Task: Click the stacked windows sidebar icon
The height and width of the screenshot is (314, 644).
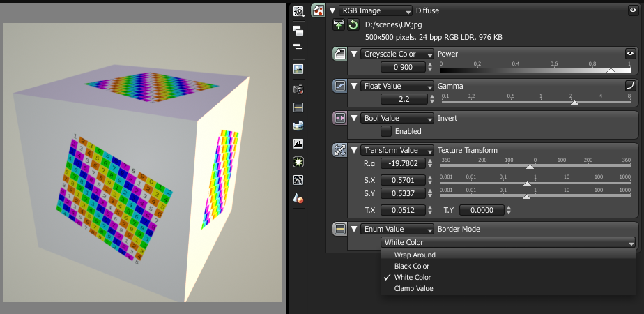Action: click(298, 30)
